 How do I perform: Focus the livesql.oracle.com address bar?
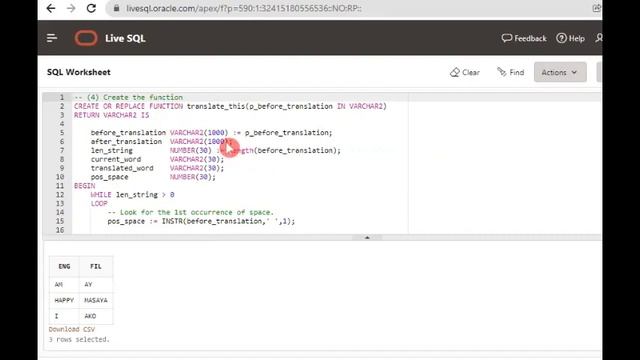pyautogui.click(x=244, y=8)
